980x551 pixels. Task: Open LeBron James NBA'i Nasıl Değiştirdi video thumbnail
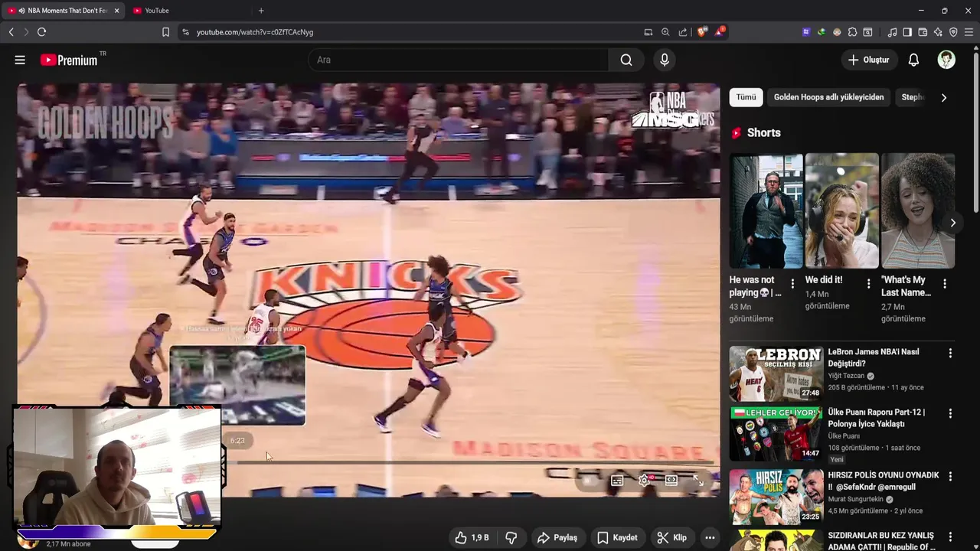point(776,373)
